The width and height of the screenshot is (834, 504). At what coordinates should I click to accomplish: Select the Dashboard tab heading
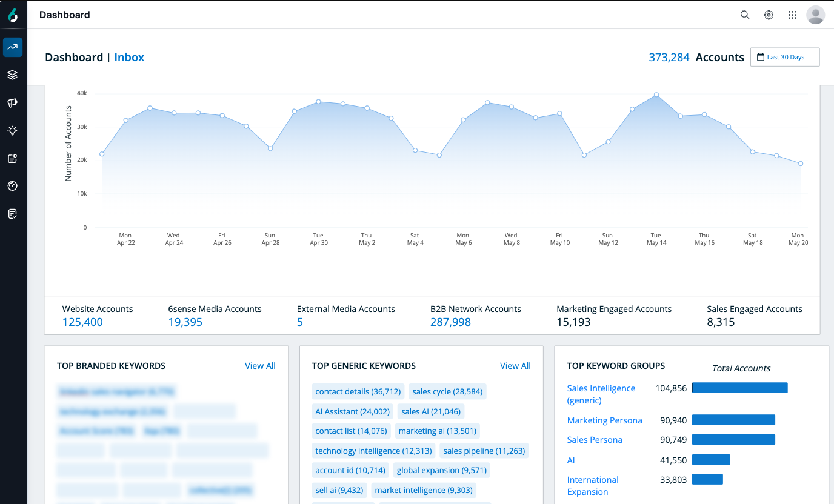coord(74,58)
